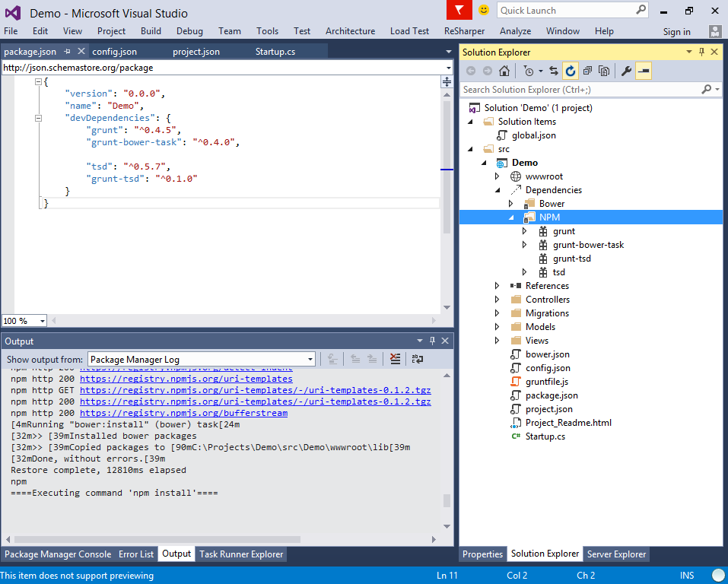The image size is (728, 584).
Task: Open the Task Runner Explorer tab
Action: [241, 554]
